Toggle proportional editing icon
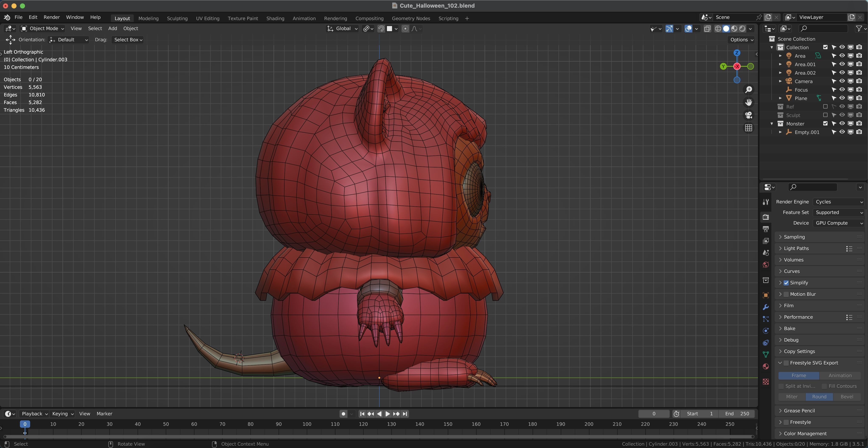The height and width of the screenshot is (448, 868). point(405,29)
